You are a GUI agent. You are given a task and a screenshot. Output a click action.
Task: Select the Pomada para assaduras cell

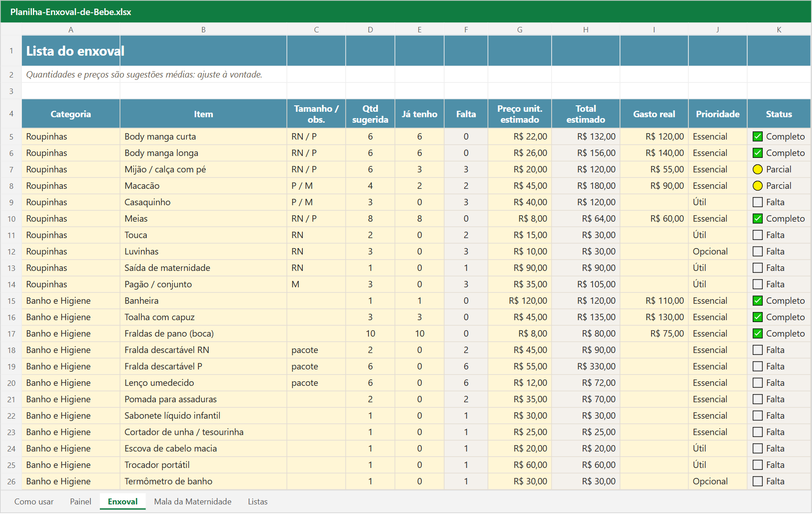tap(203, 399)
